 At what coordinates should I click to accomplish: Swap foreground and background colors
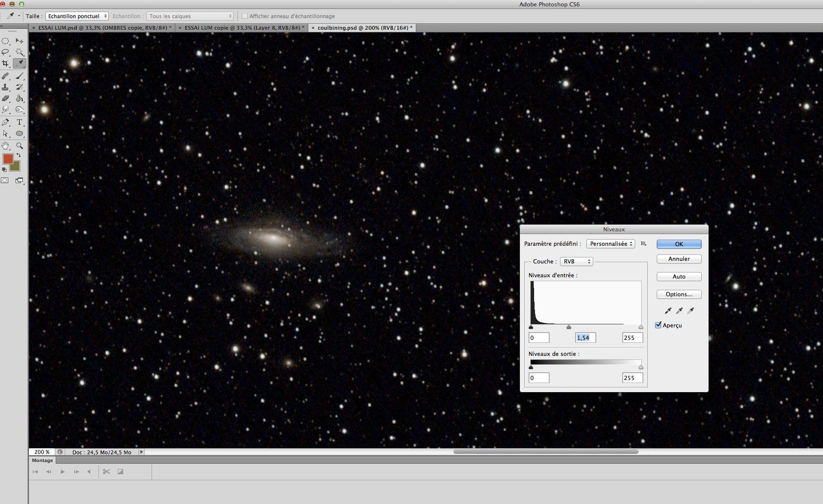(x=19, y=155)
